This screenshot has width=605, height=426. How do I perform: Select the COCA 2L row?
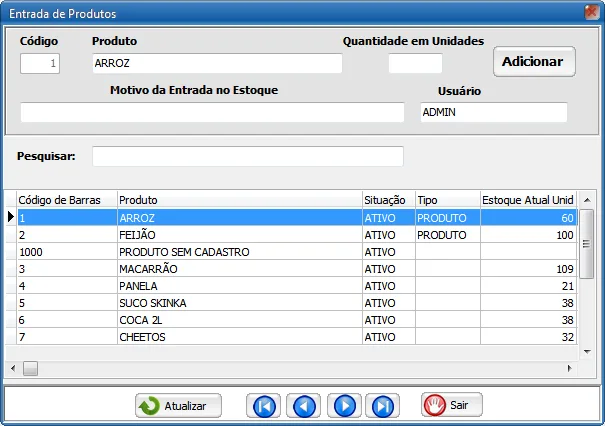tap(297, 320)
